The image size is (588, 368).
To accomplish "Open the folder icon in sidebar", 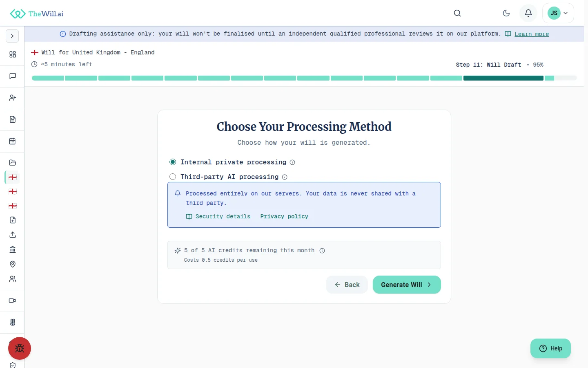I will tap(13, 163).
